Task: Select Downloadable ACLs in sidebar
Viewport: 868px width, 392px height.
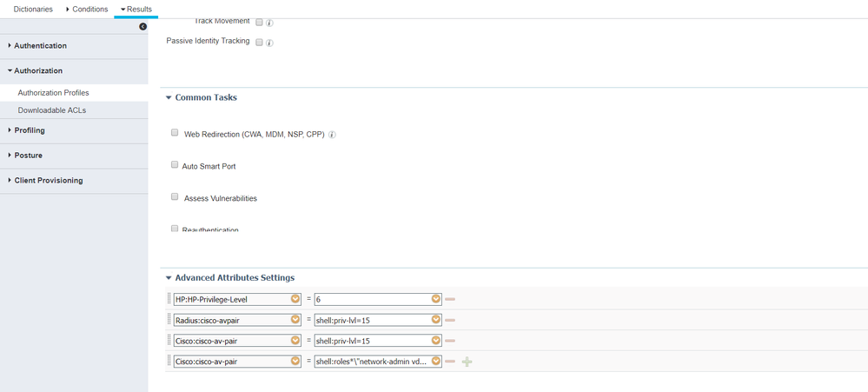Action: [51, 110]
